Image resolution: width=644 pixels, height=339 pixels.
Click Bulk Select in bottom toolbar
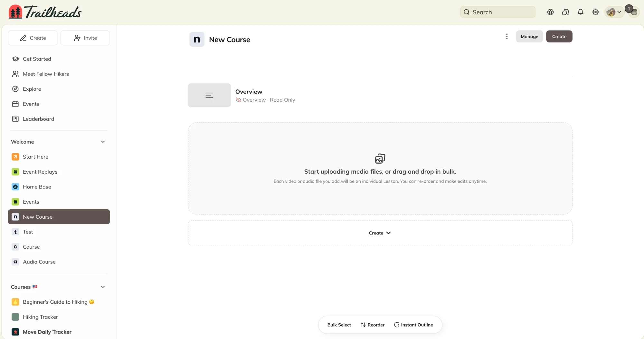coord(339,325)
